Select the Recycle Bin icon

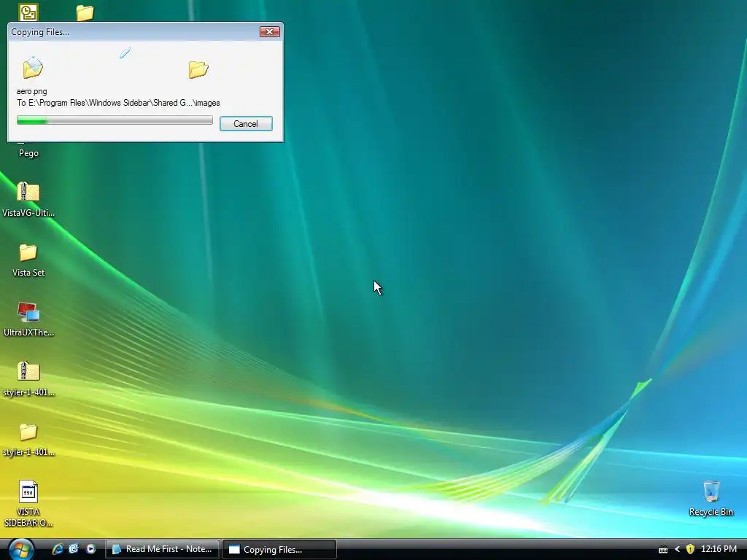point(711,491)
